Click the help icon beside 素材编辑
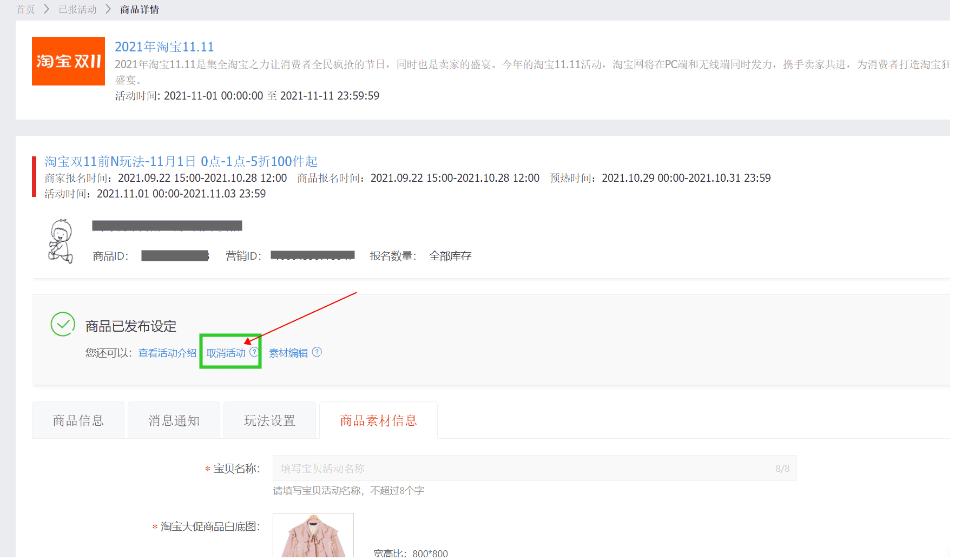The height and width of the screenshot is (560, 955). [x=317, y=352]
